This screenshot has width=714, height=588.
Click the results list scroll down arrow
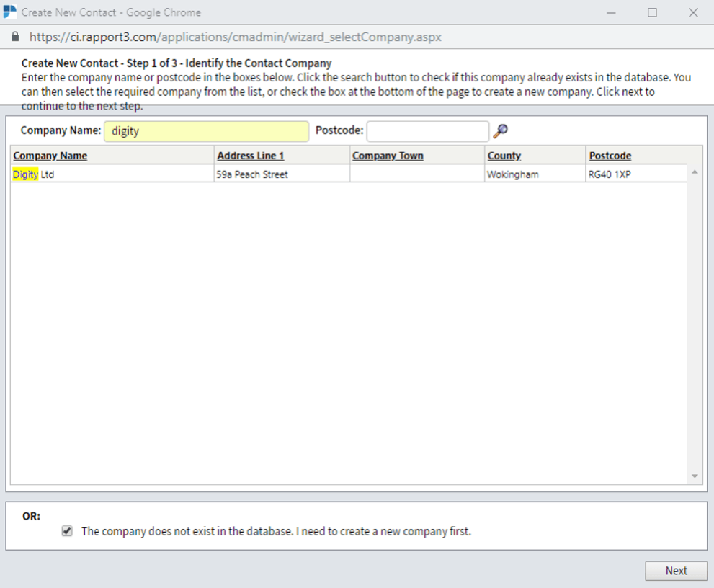(695, 476)
